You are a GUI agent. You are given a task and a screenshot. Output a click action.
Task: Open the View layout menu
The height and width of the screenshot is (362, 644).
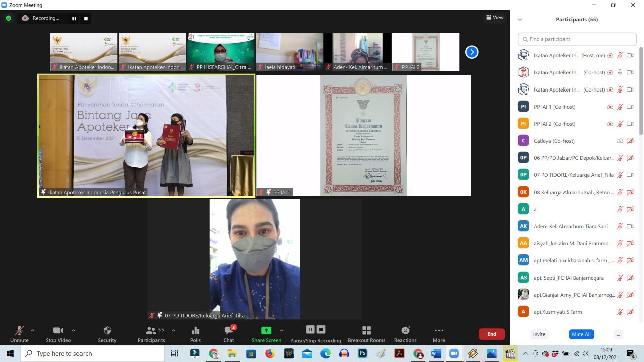495,18
